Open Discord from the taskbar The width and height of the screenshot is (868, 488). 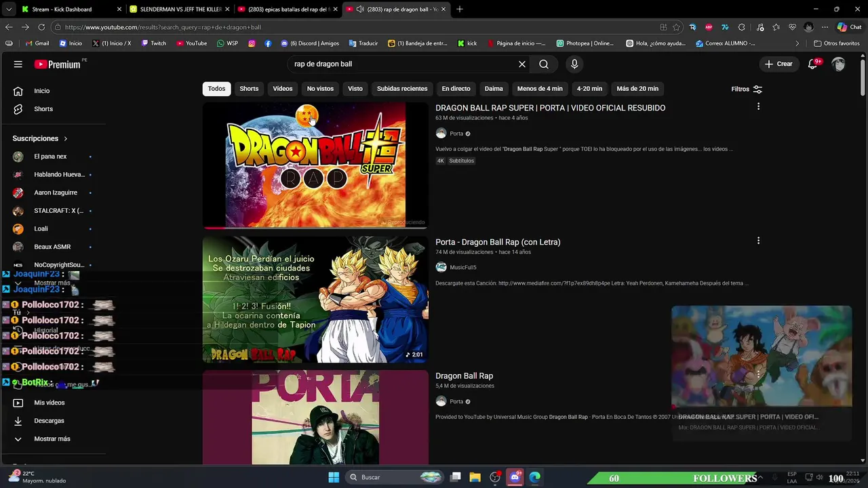515,477
